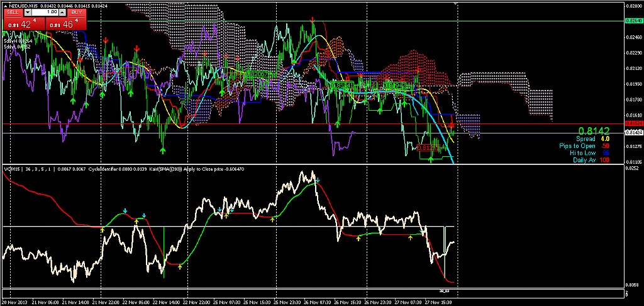Decrease lot volume with the down arrow
Image resolution: width=644 pixels, height=306 pixels.
(28, 13)
